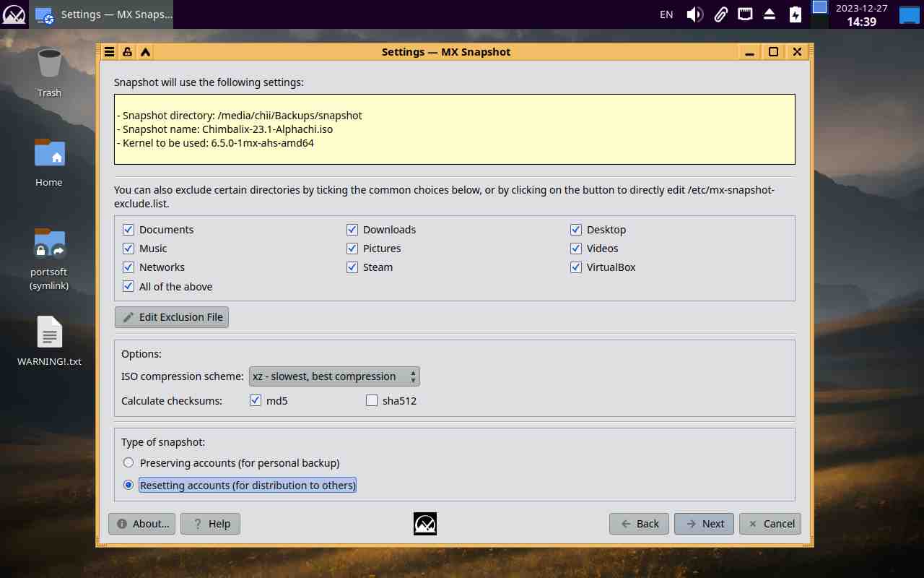Click the network connection tray icon
This screenshot has height=578, width=924.
(745, 14)
